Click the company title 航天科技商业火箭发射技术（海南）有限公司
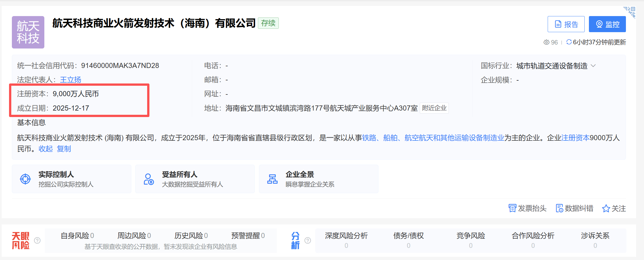The width and height of the screenshot is (644, 260). (154, 23)
